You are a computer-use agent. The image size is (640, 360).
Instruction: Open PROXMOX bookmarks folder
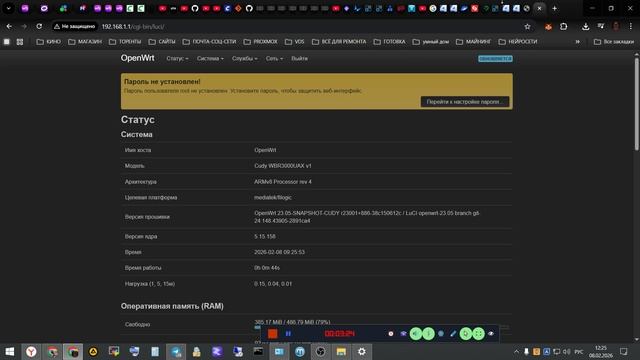pos(260,42)
